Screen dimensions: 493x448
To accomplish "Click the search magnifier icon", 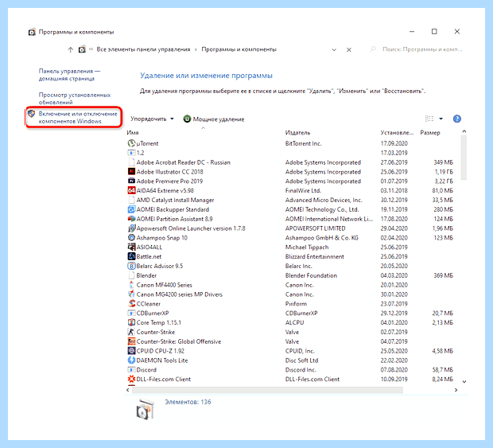I will 373,49.
